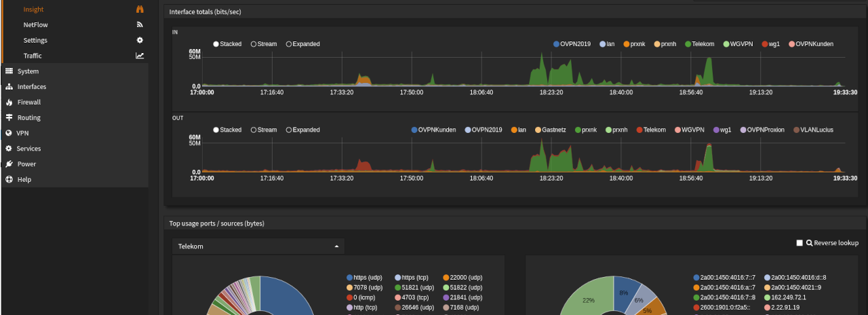The image size is (868, 315).
Task: Toggle WGVPN series in IN legend
Action: [738, 44]
